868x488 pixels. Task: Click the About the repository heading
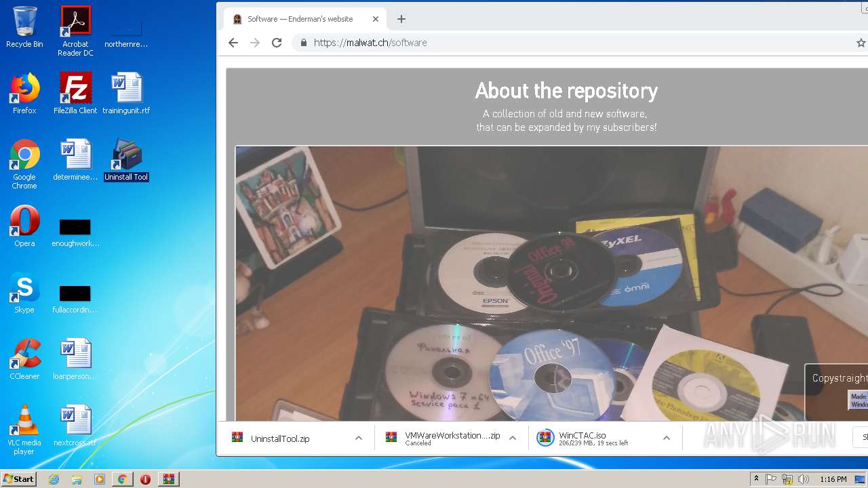[566, 91]
